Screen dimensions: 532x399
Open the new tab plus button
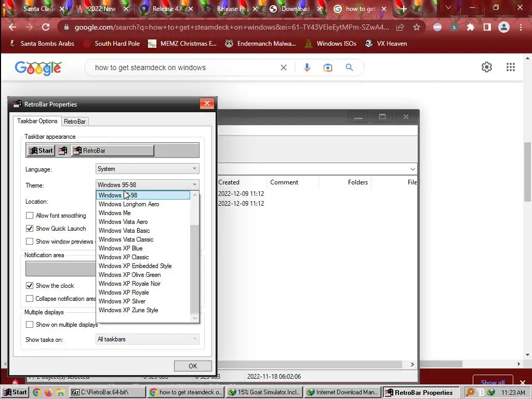pos(403,9)
